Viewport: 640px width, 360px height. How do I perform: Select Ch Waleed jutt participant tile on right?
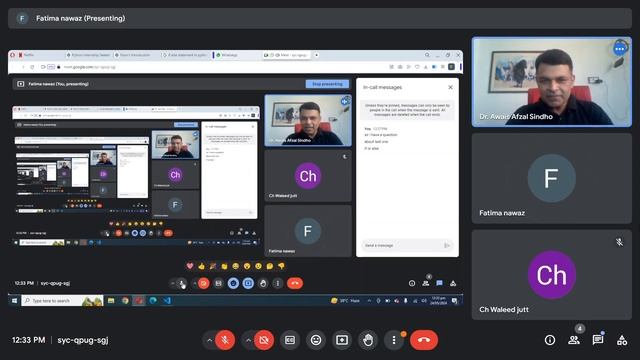click(x=552, y=275)
